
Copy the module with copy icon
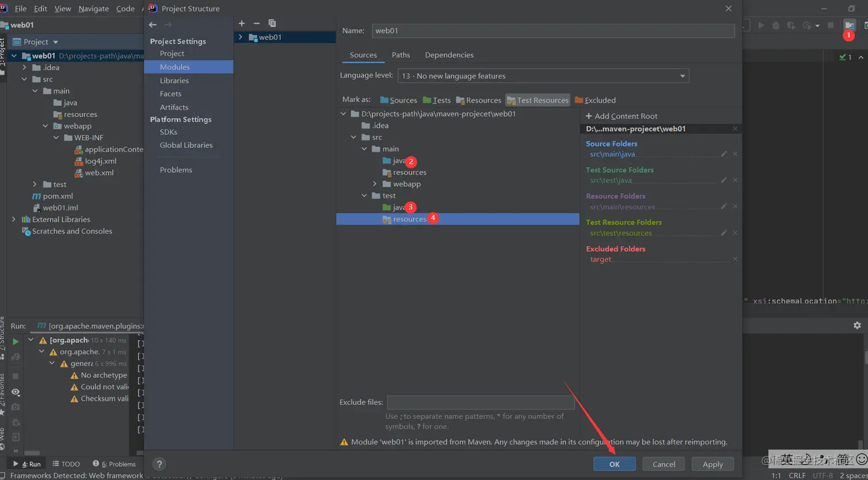click(272, 24)
